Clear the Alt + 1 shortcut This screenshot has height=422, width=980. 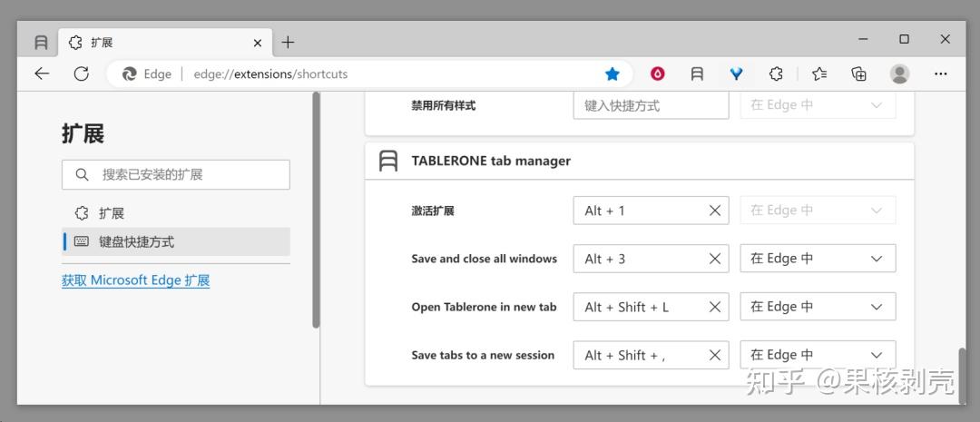[x=715, y=211]
